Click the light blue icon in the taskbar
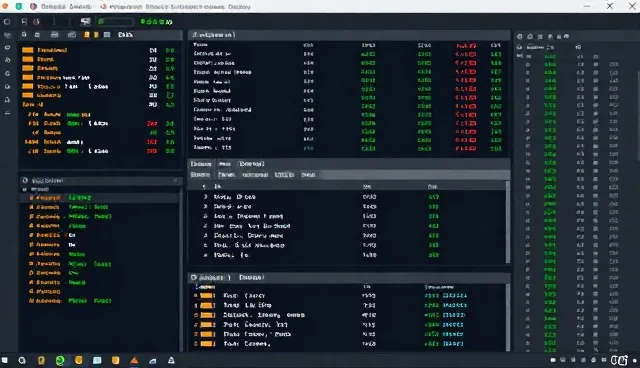The width and height of the screenshot is (640, 368). 97,360
